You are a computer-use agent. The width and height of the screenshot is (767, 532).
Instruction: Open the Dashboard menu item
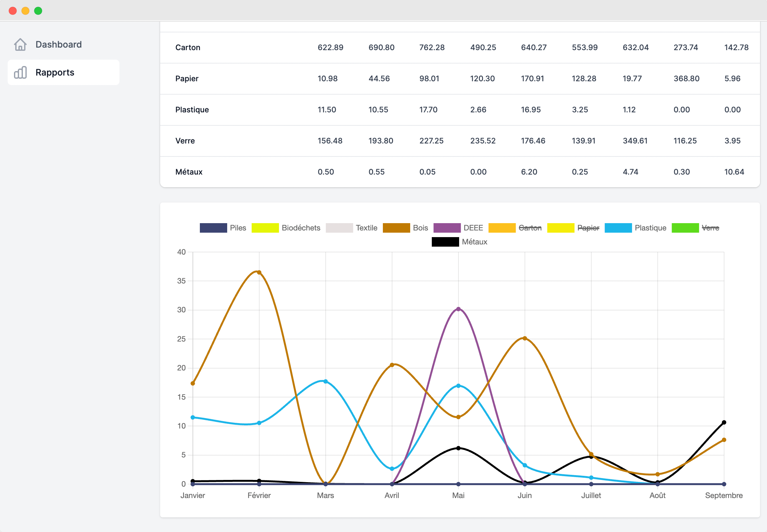coord(58,44)
